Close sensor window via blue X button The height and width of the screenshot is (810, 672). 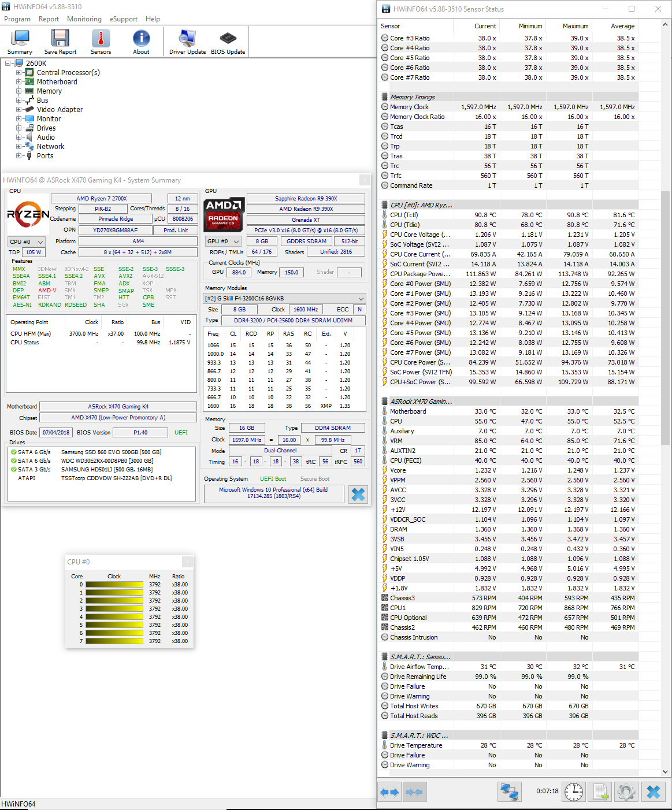(x=654, y=792)
